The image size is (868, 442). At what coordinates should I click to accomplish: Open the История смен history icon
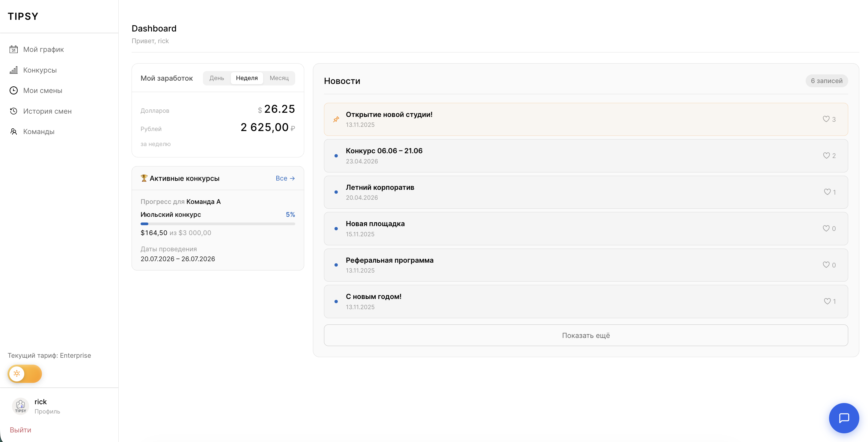click(13, 111)
